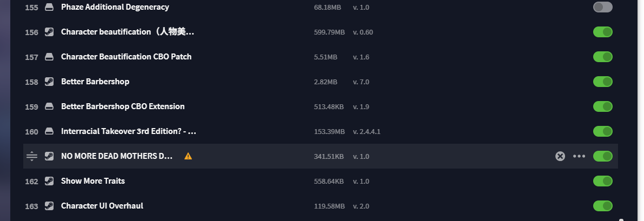The width and height of the screenshot is (644, 221).
Task: Grab the reorder handle on NO MORE DEAD MOTHERS row
Action: [x=31, y=156]
